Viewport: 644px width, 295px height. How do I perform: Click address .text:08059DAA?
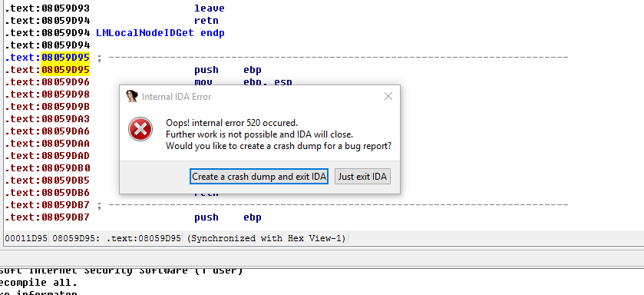(48, 144)
